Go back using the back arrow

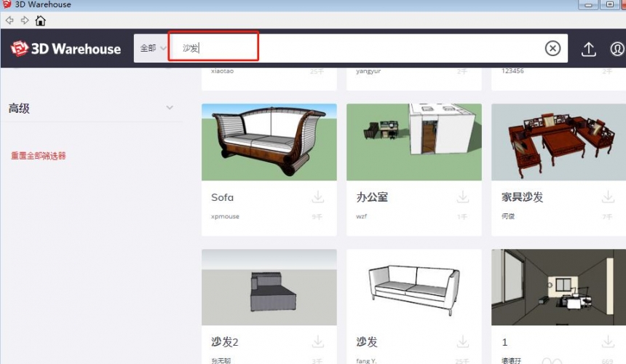point(9,20)
